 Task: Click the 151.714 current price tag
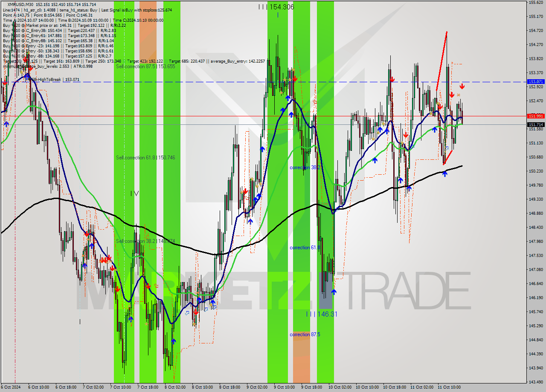[x=536, y=125]
